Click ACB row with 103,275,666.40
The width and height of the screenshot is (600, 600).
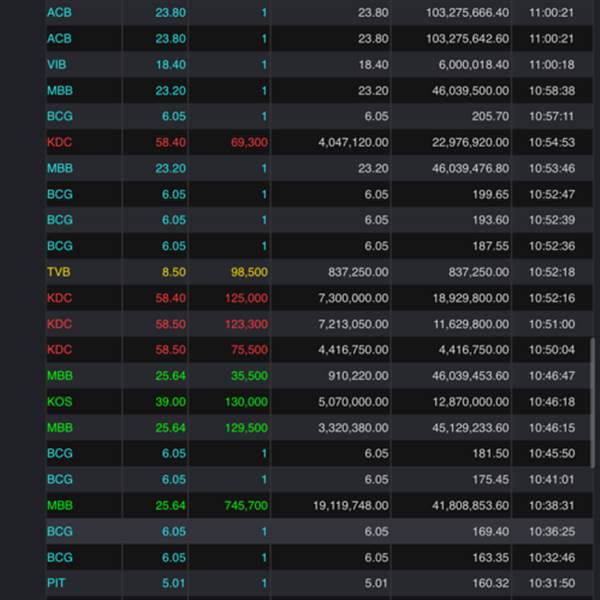tap(319, 13)
